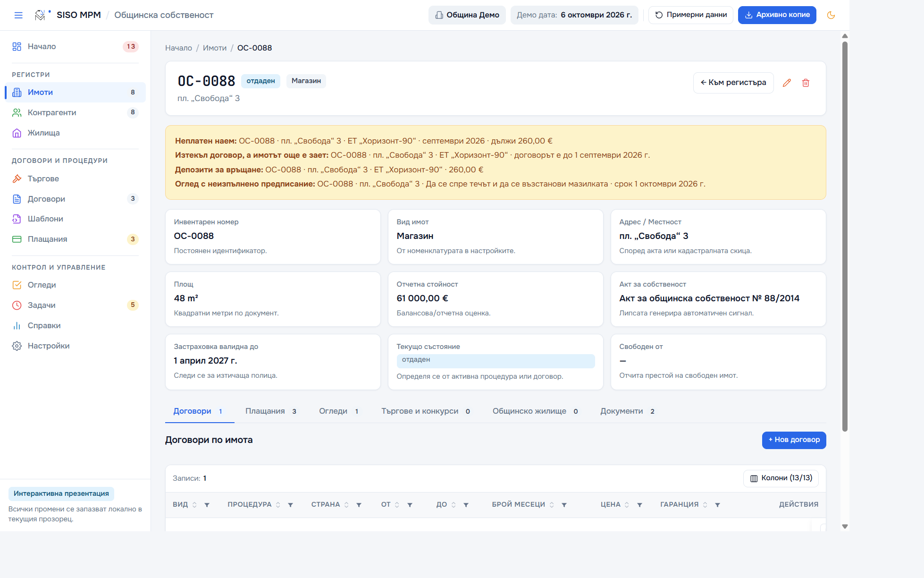This screenshot has height=578, width=924.
Task: Filter the ПРОЦЕДУРА column
Action: pos(290,505)
